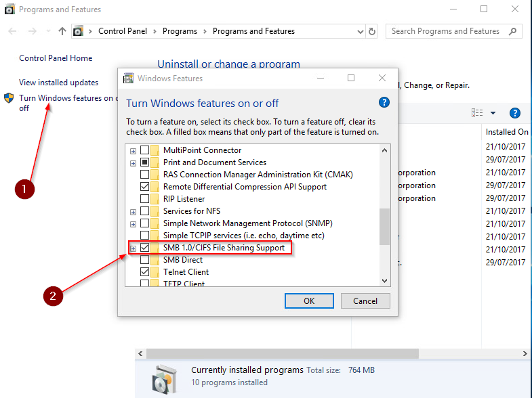The width and height of the screenshot is (532, 398).
Task: Open the address bar history dropdown
Action: [360, 32]
